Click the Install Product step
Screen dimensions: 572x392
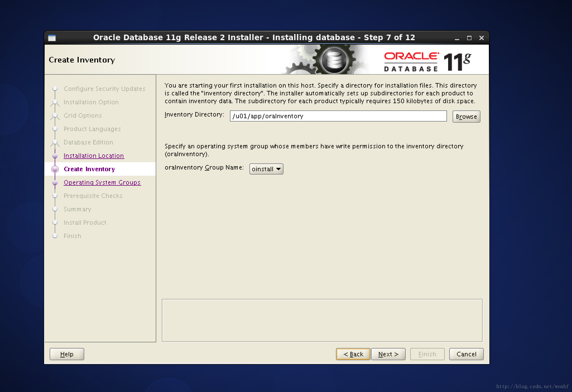pyautogui.click(x=85, y=222)
